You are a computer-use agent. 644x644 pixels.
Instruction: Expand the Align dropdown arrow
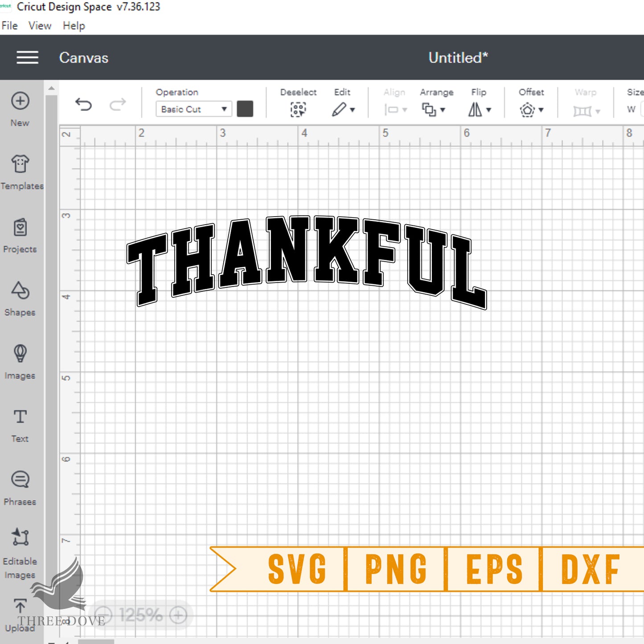[x=405, y=110]
